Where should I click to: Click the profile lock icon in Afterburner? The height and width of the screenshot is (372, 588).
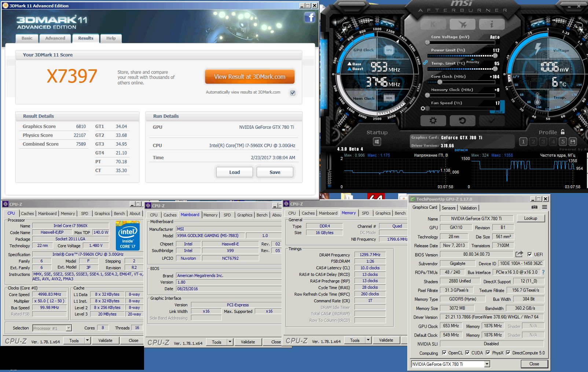pyautogui.click(x=563, y=132)
